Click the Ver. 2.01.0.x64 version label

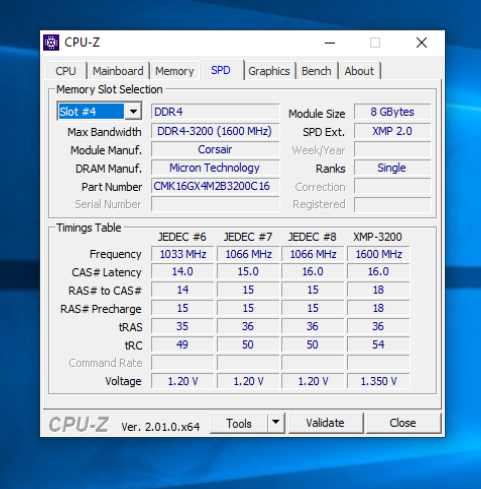point(160,427)
